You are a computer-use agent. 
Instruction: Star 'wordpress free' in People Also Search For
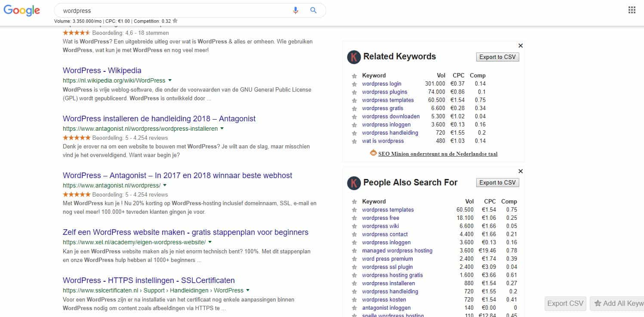click(x=354, y=218)
